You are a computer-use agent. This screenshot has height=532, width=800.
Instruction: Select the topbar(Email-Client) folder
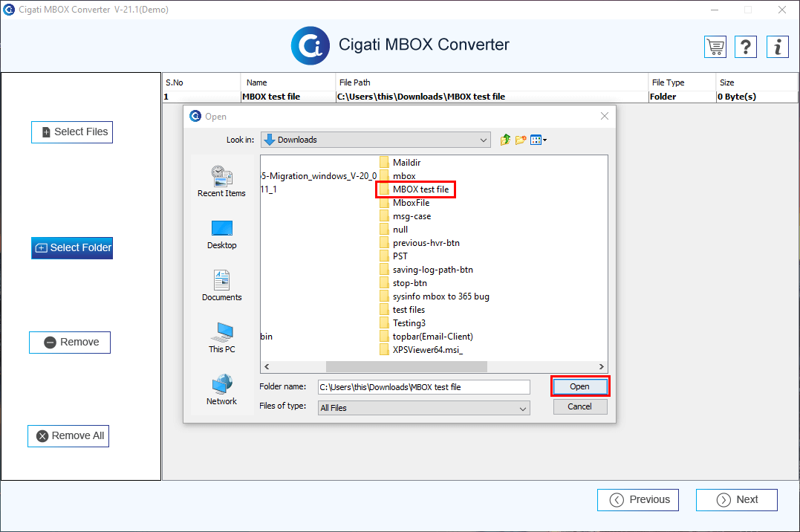(x=426, y=337)
